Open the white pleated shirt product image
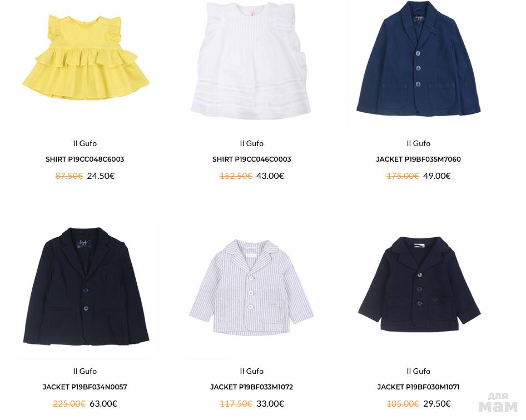 click(251, 61)
